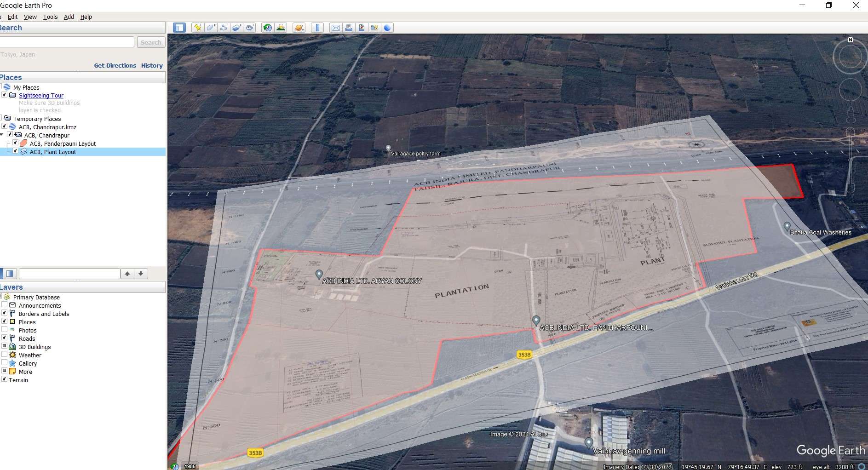Viewport: 868px width, 470px height.
Task: Click the Get Directions link
Action: 115,65
